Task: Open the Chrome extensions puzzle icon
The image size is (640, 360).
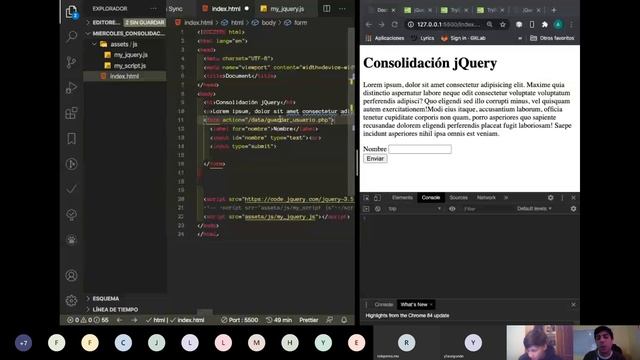Action: (544, 24)
